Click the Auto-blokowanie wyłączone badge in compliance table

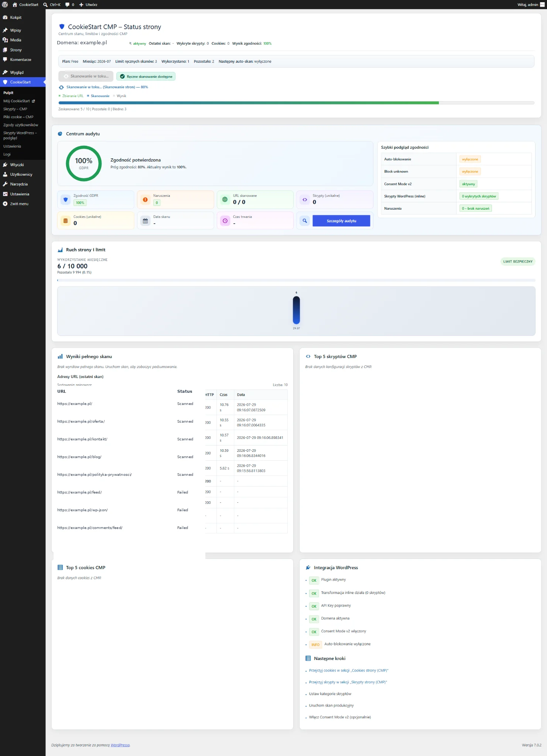click(470, 159)
